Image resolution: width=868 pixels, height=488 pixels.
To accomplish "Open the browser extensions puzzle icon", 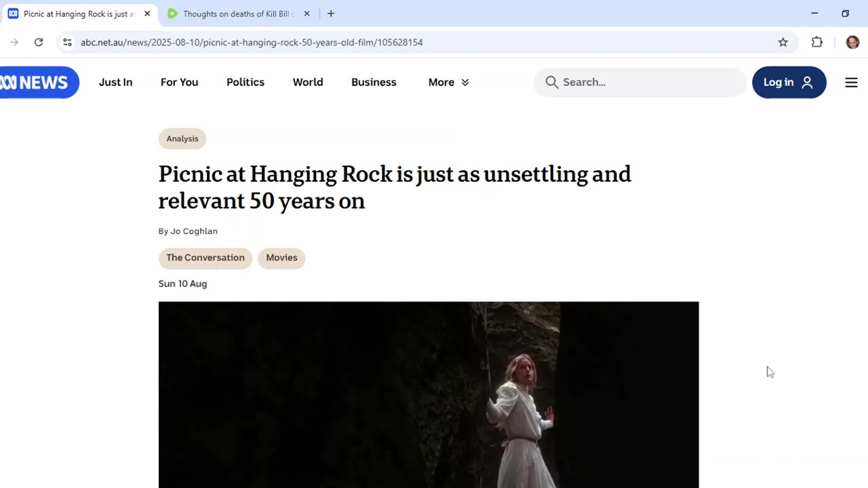I will (817, 42).
